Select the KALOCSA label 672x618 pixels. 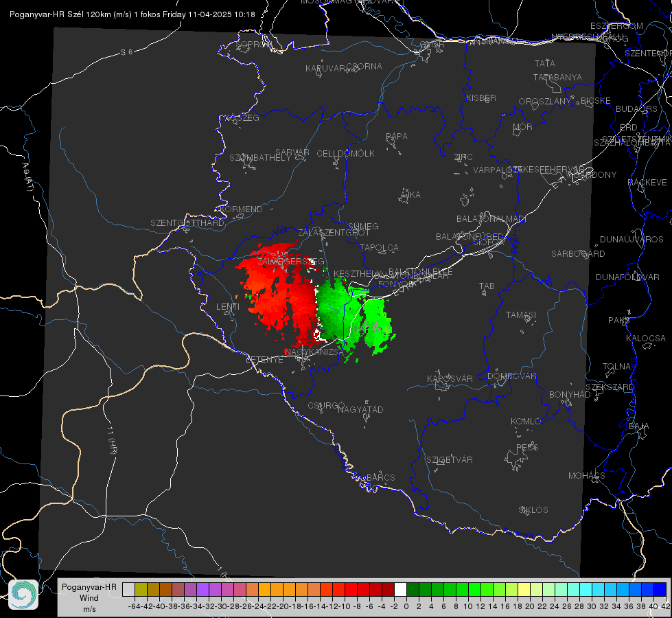point(646,339)
